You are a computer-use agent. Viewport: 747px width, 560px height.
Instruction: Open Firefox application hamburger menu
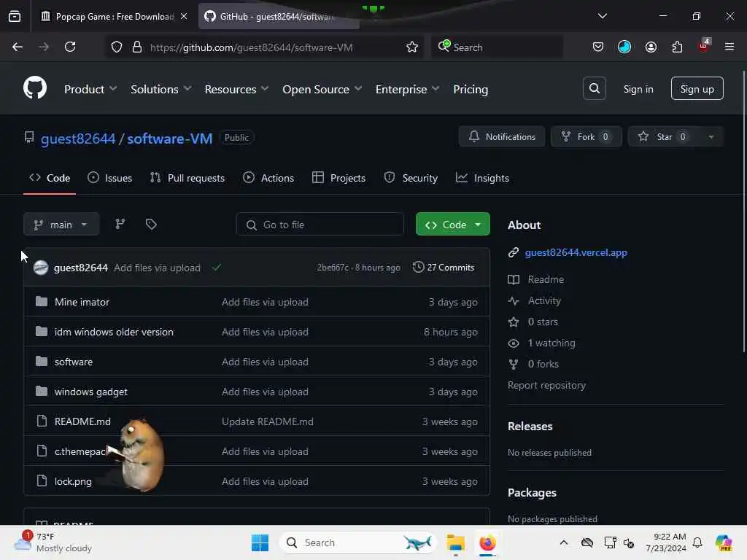[729, 47]
